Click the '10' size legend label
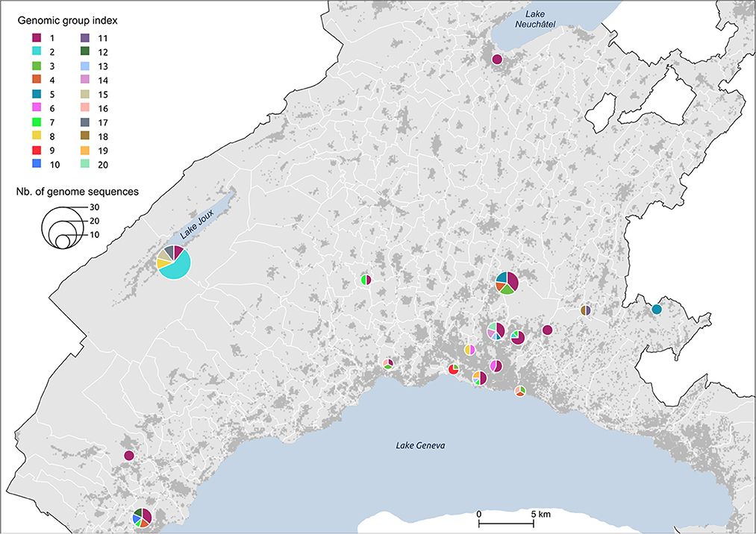The image size is (756, 534). pyautogui.click(x=95, y=235)
